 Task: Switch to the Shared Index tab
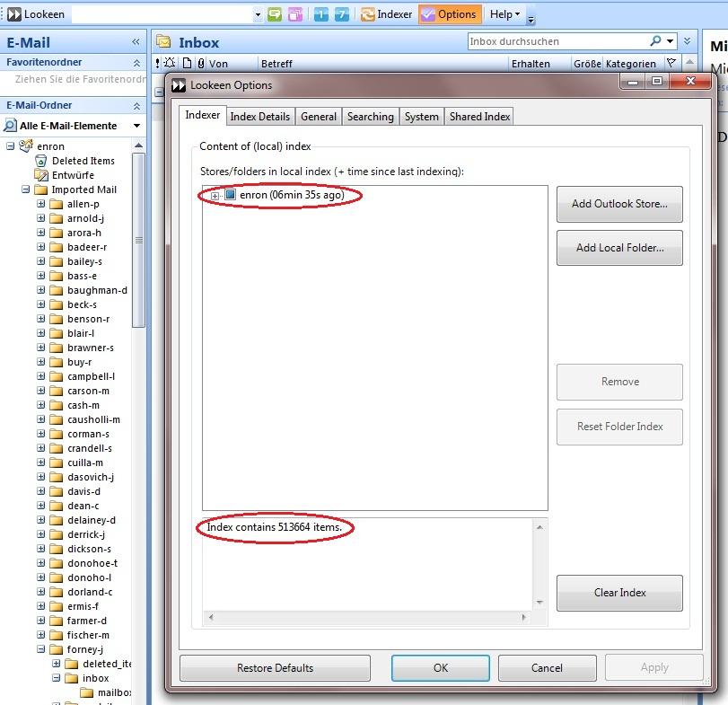tap(479, 117)
